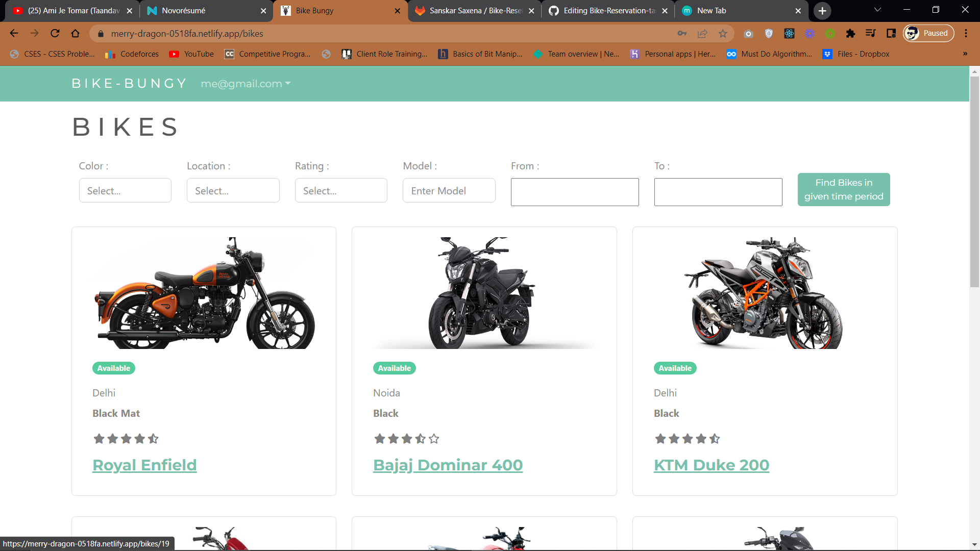Open the Color "Select..." dropdown
980x551 pixels.
[125, 190]
